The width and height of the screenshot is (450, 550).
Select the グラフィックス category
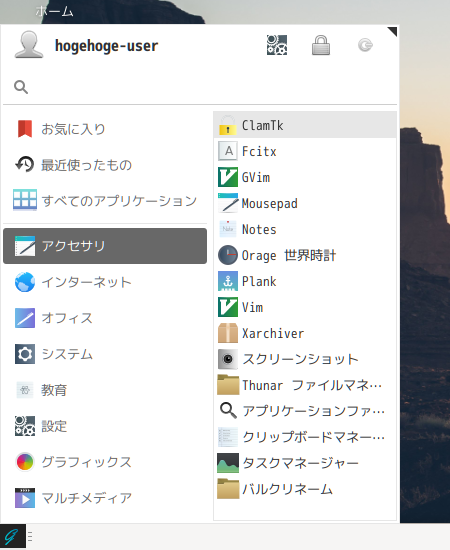105,462
